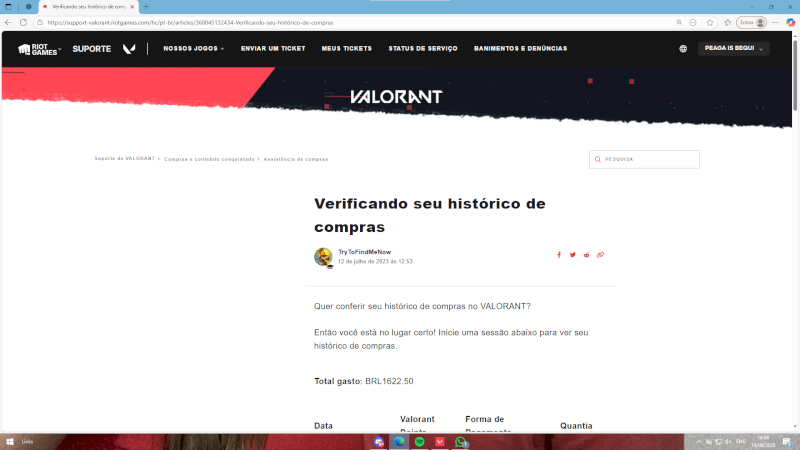The image size is (800, 450).
Task: Click the search magnifier icon
Action: click(x=597, y=159)
